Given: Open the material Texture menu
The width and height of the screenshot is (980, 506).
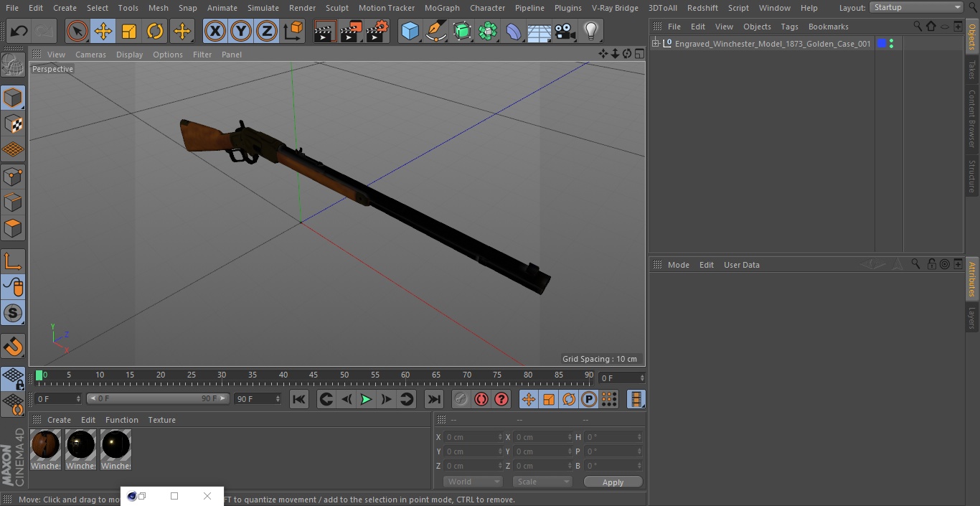Looking at the screenshot, I should (x=161, y=420).
